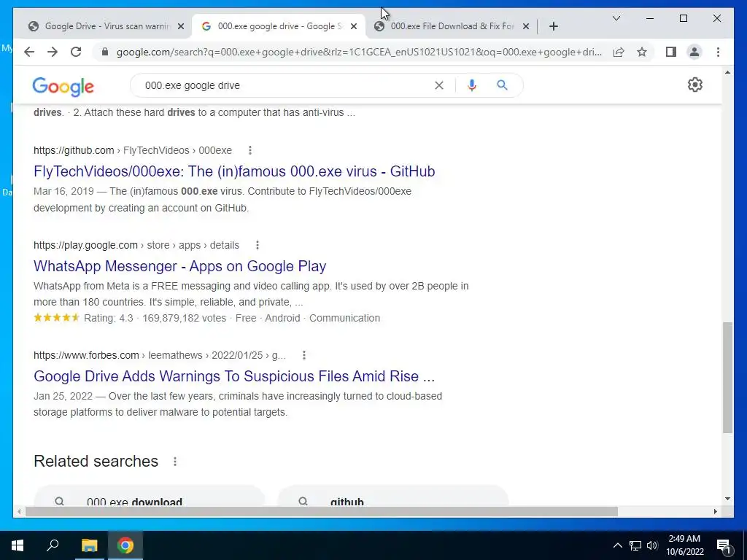Open Related searches options menu
Viewport: 747px width, 560px height.
click(175, 462)
